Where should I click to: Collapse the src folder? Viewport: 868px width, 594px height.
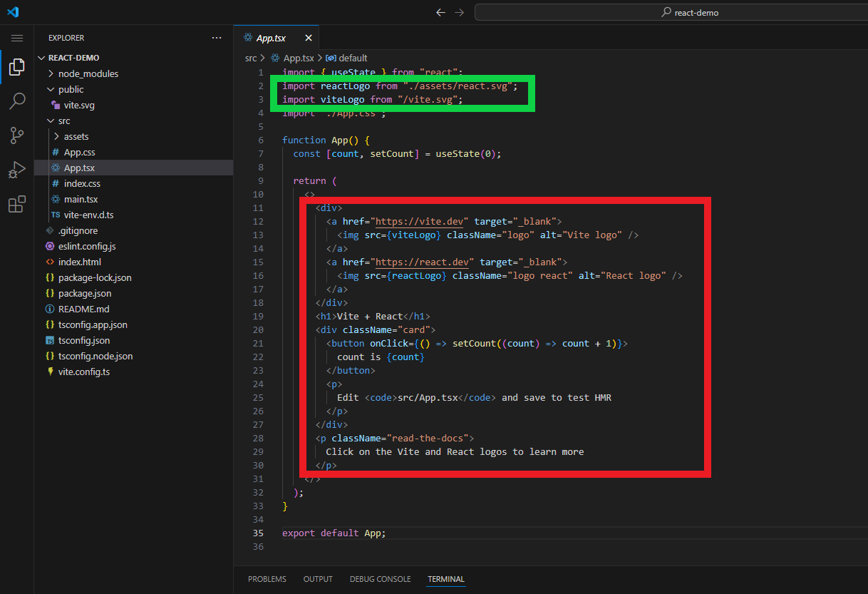click(x=51, y=121)
